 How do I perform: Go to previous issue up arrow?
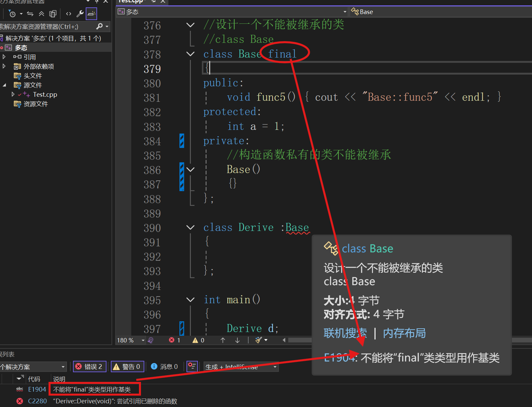223,340
